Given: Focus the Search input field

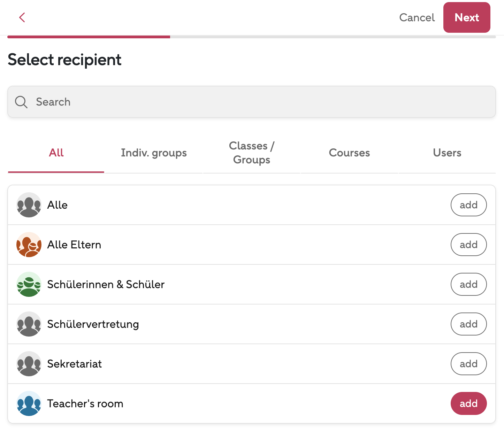Looking at the screenshot, I should [258, 102].
